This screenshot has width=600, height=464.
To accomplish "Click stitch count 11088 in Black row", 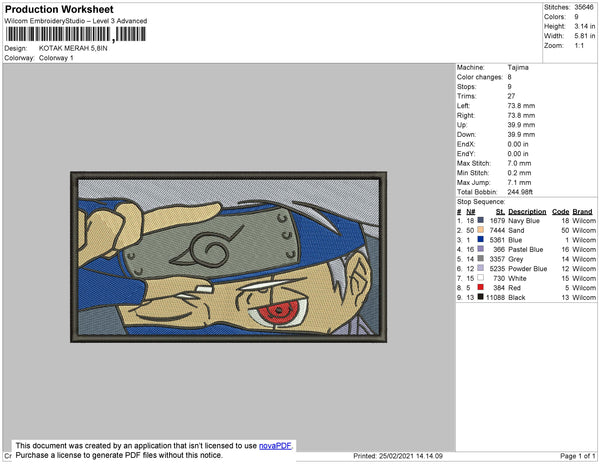I will [x=496, y=297].
